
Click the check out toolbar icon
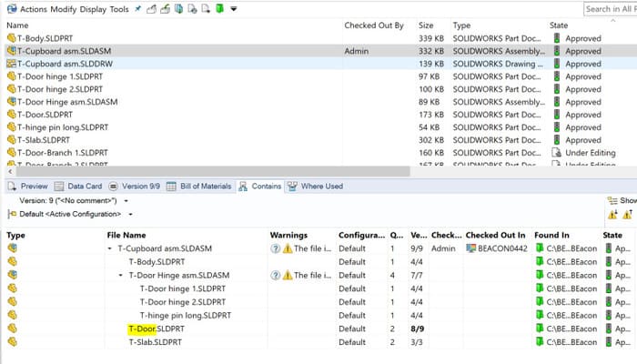(x=152, y=8)
